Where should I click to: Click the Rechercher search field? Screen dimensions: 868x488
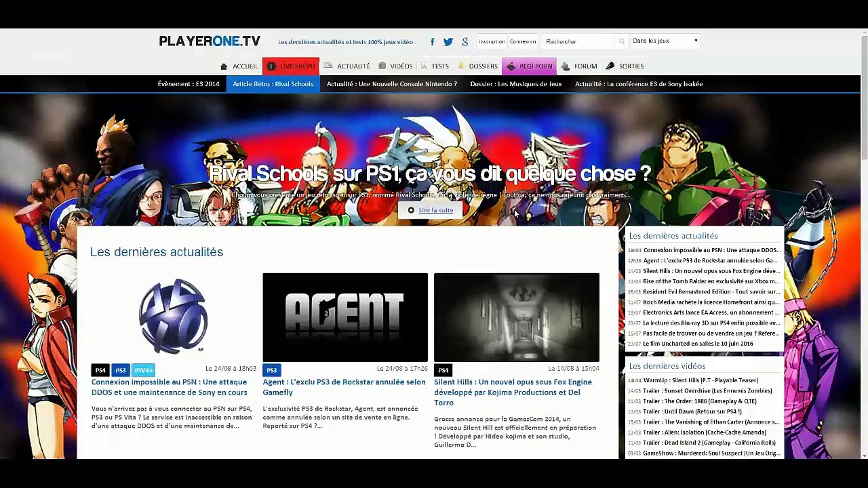[x=580, y=42]
